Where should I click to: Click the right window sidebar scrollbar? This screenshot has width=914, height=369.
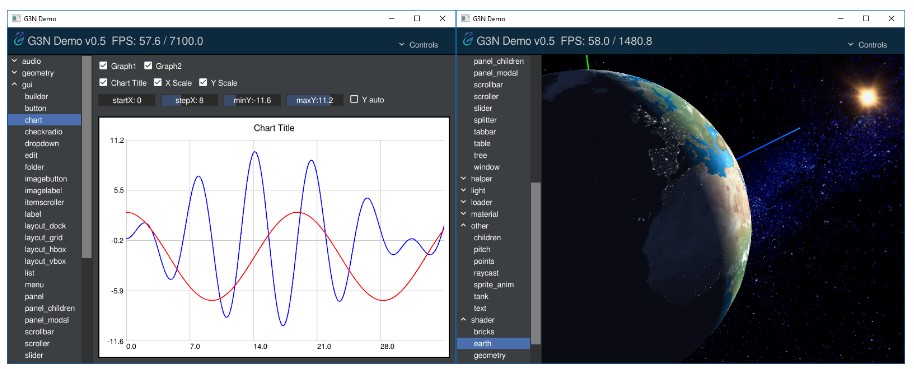(x=535, y=263)
